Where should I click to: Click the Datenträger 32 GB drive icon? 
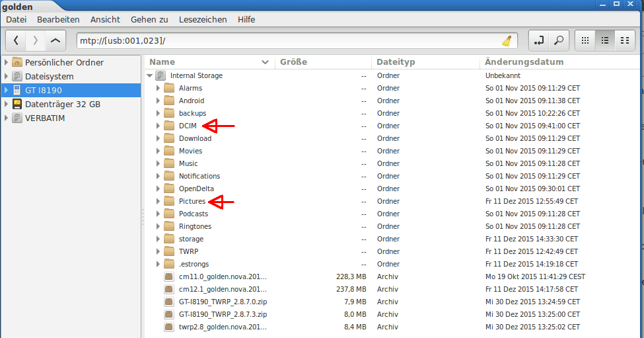click(x=17, y=104)
